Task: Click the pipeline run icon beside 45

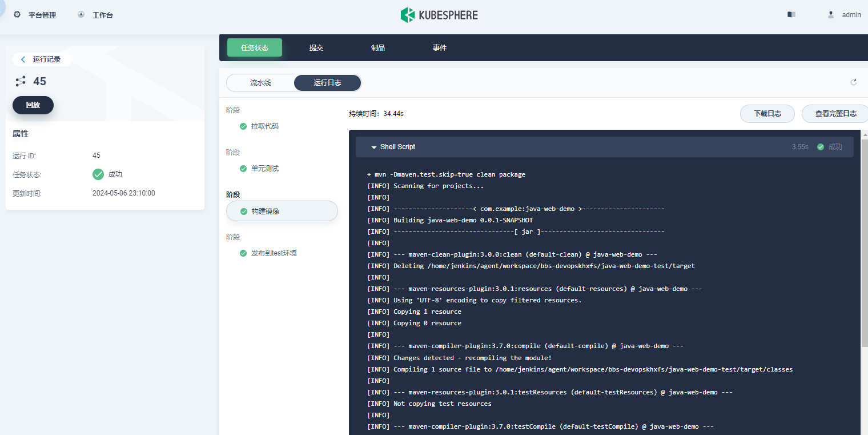Action: [21, 81]
